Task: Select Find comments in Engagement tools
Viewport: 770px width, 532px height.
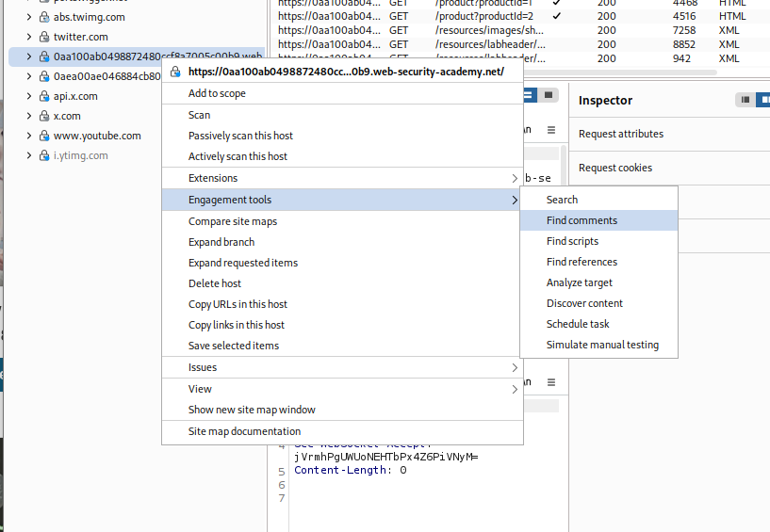Action: tap(582, 220)
